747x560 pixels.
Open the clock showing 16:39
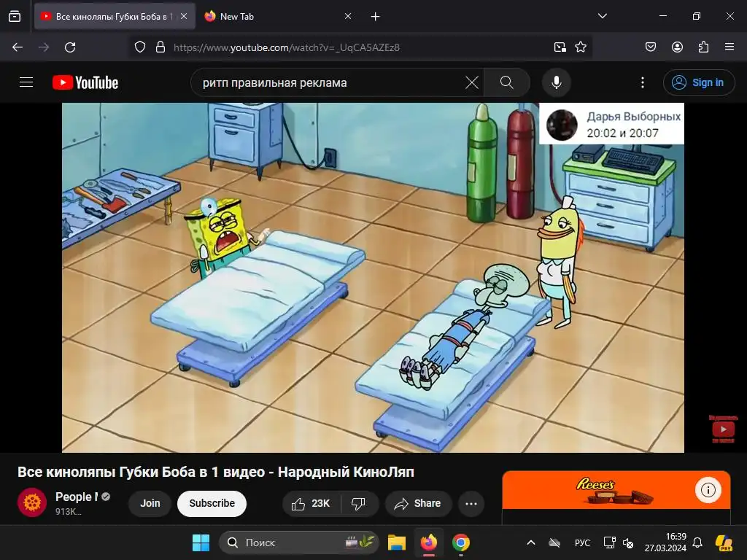(665, 542)
